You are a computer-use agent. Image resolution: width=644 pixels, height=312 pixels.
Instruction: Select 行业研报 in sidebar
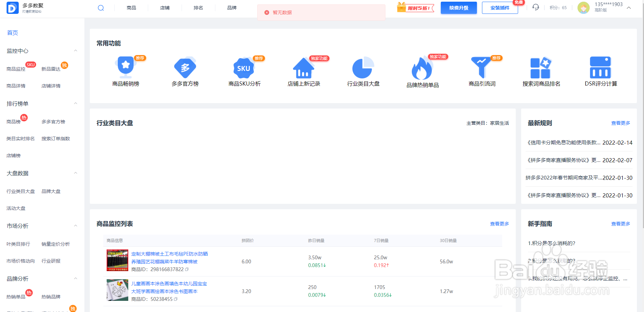pyautogui.click(x=51, y=261)
